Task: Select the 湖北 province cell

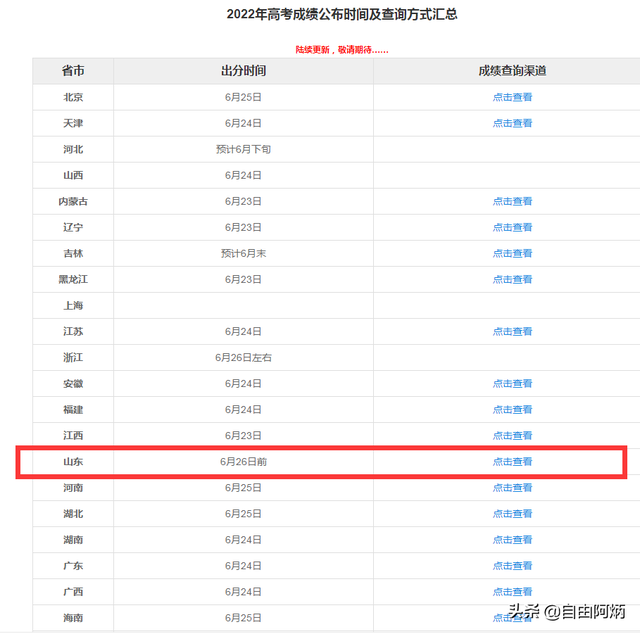Action: [x=73, y=514]
